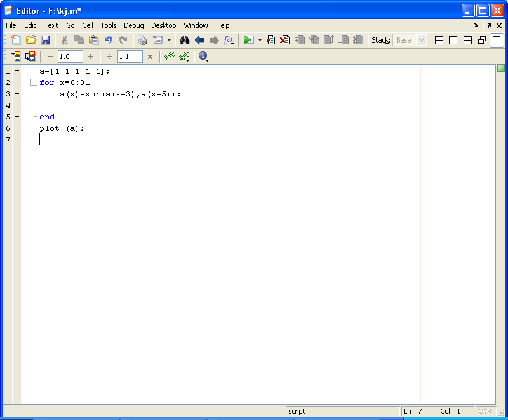Screen dimensions: 508x420
Task: Paste from clipboard icon
Action: tap(93, 40)
